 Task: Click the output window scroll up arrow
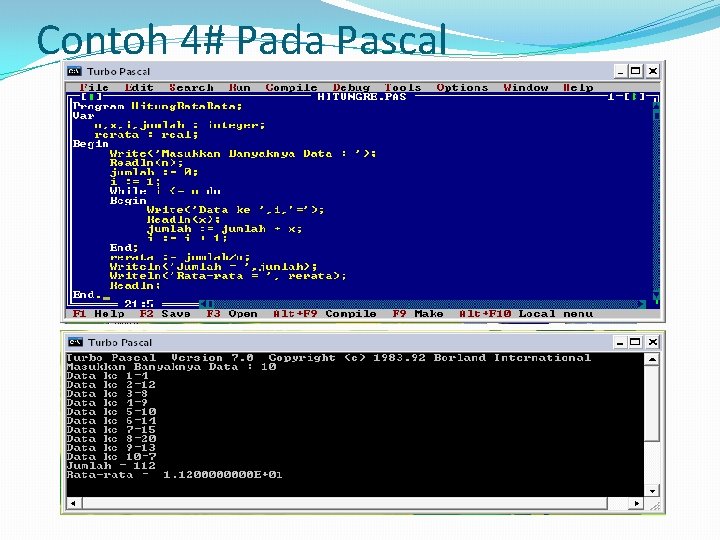click(652, 359)
